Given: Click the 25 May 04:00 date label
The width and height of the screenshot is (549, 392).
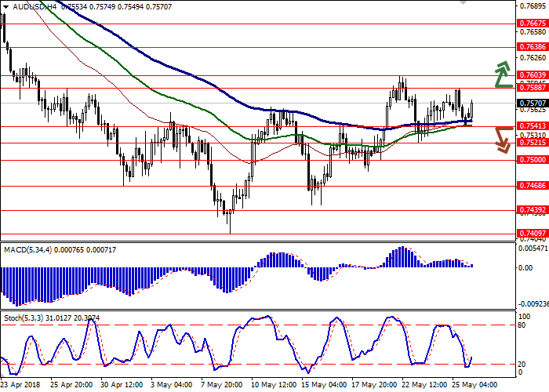Looking at the screenshot, I should point(476,385).
